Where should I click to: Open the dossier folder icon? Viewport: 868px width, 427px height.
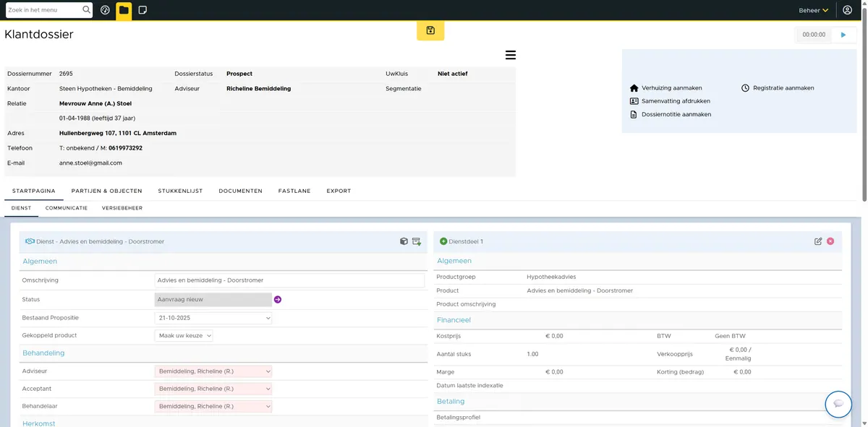pyautogui.click(x=124, y=10)
